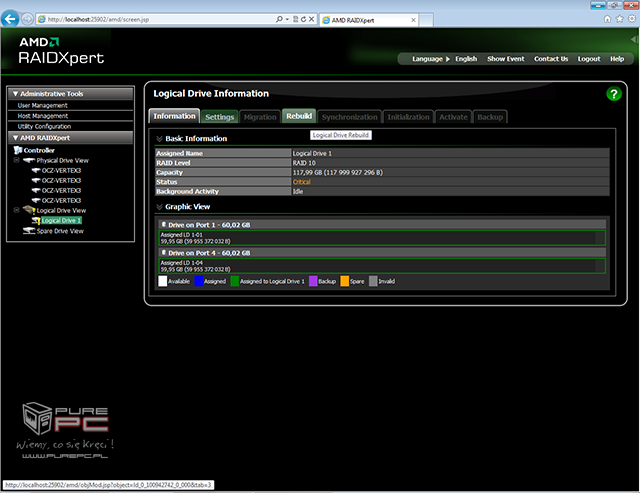Screen dimensions: 640x493
Task: Collapse the header panel arrow at right
Action: (634, 40)
